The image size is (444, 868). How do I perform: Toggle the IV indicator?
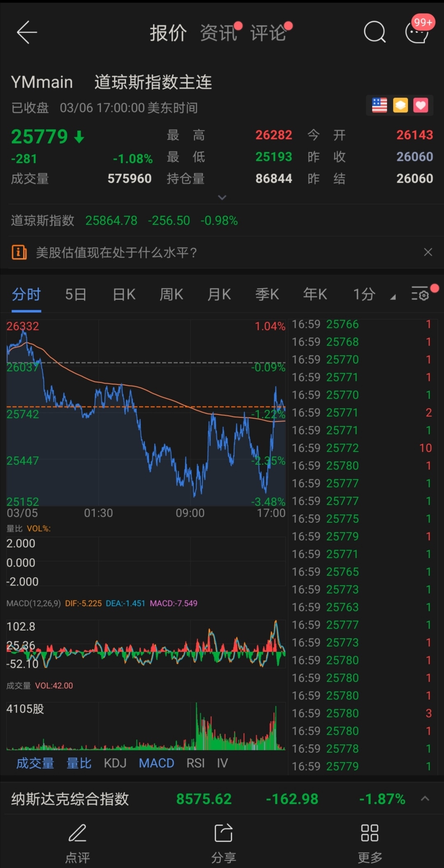coord(222,763)
